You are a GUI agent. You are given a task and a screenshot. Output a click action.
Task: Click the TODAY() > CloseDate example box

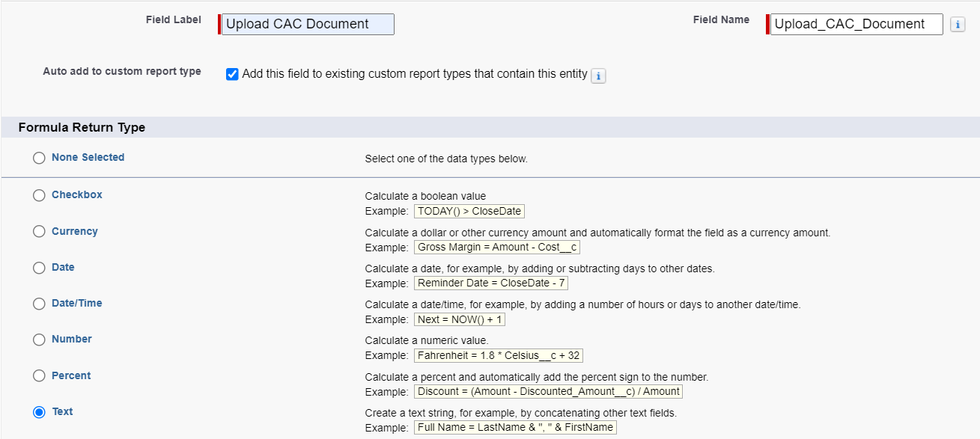point(470,211)
